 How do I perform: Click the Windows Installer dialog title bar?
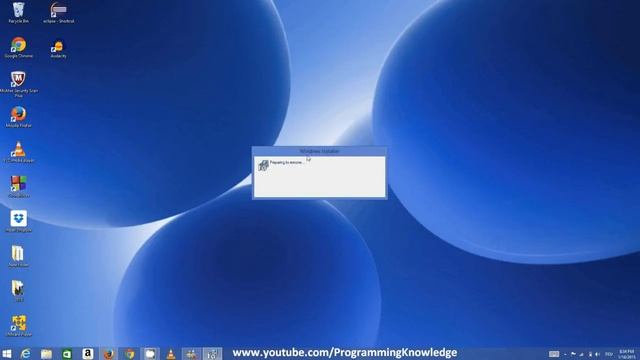pyautogui.click(x=319, y=151)
